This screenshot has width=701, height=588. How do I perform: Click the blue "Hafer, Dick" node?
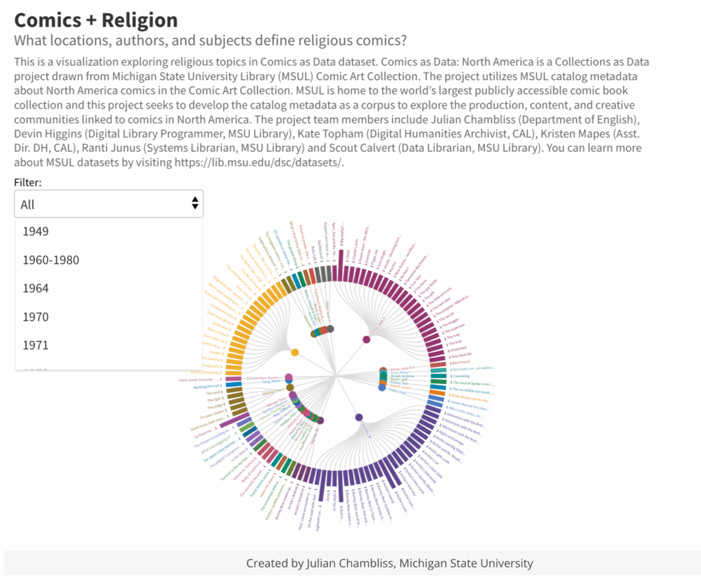point(382,387)
